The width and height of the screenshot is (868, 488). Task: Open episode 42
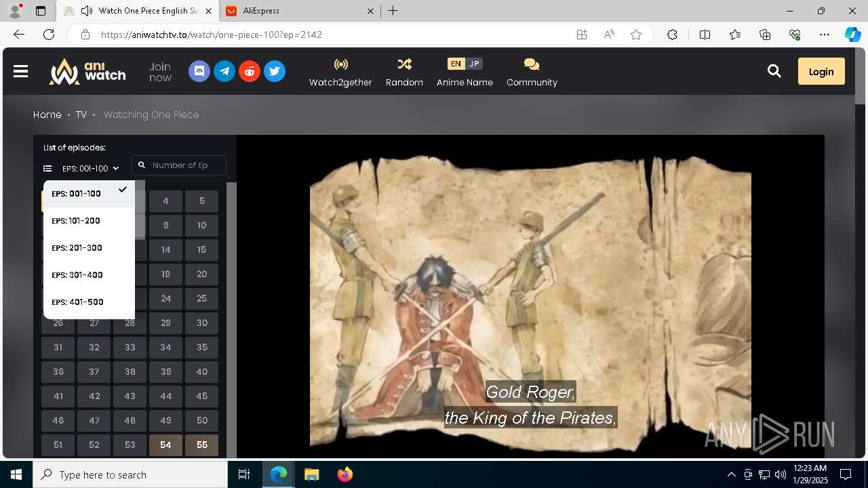94,396
